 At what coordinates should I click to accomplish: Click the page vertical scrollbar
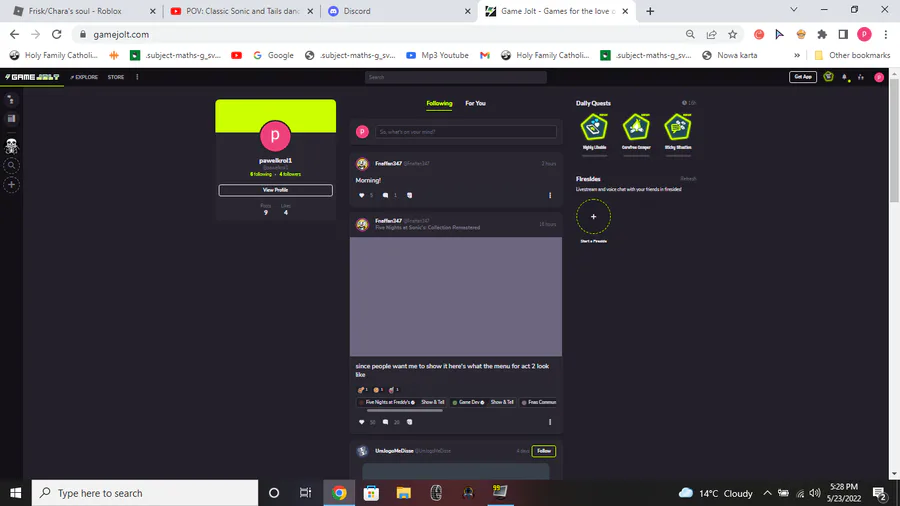[x=894, y=140]
